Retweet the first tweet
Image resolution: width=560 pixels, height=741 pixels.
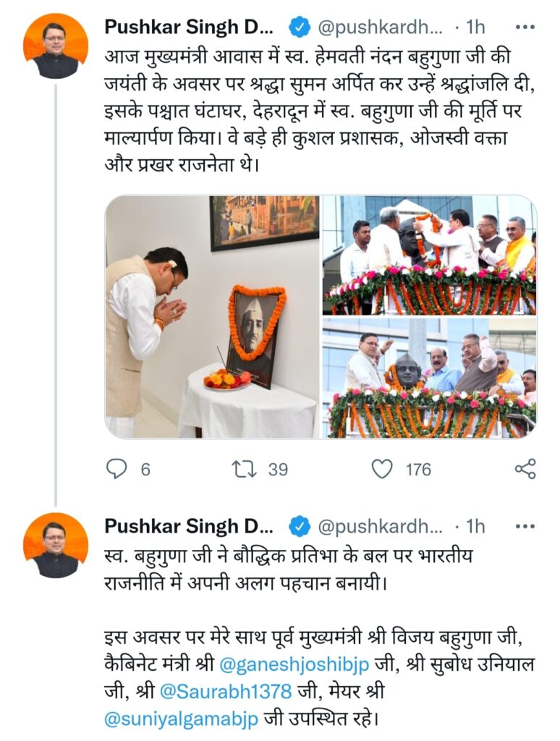coord(243,469)
